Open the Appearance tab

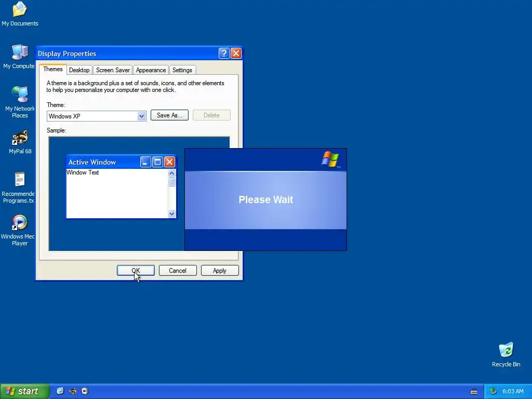[x=151, y=70]
